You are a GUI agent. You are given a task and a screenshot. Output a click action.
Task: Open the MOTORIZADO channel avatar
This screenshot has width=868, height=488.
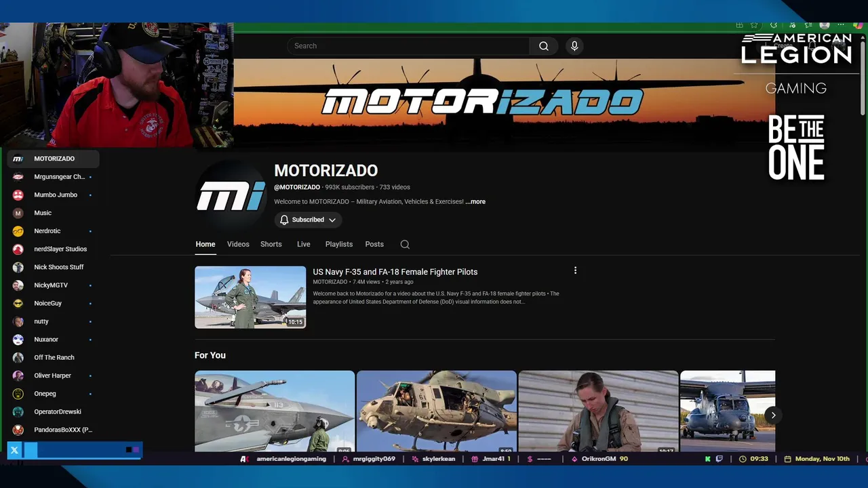pyautogui.click(x=231, y=197)
